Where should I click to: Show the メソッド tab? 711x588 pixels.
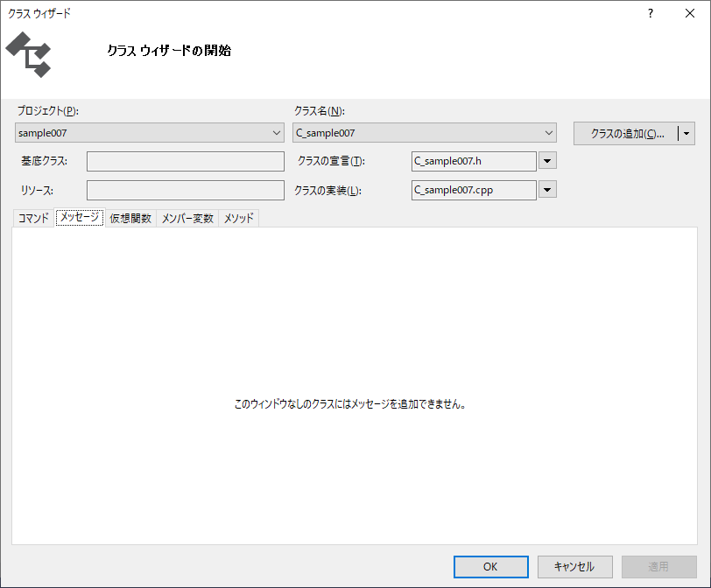pos(238,219)
